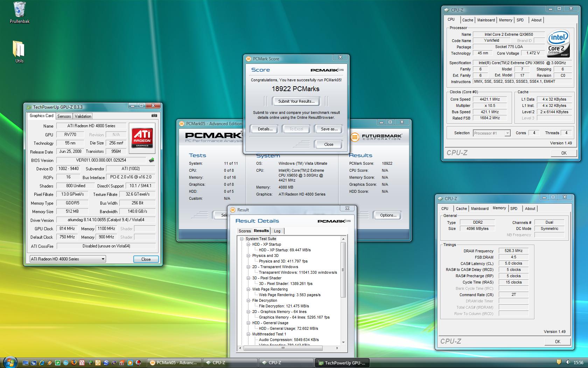Click Close button in PCMark Score dialog
Viewport: 588px width, 368px height.
329,144
